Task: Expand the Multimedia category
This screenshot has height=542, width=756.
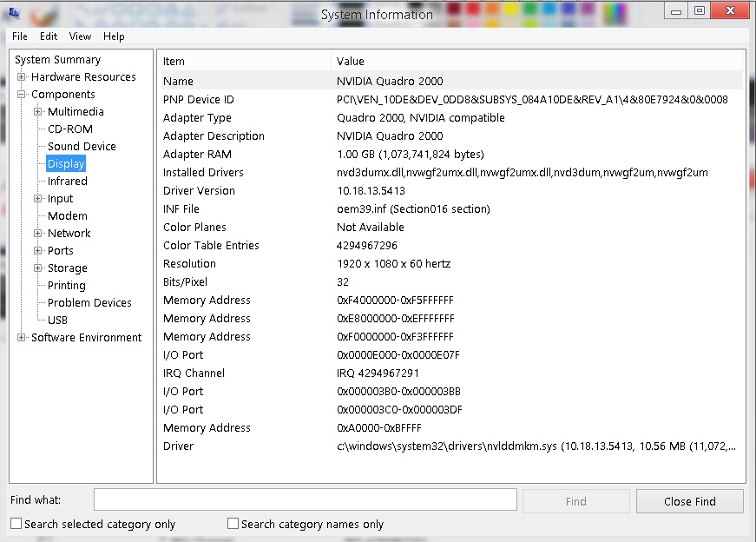Action: 38,112
